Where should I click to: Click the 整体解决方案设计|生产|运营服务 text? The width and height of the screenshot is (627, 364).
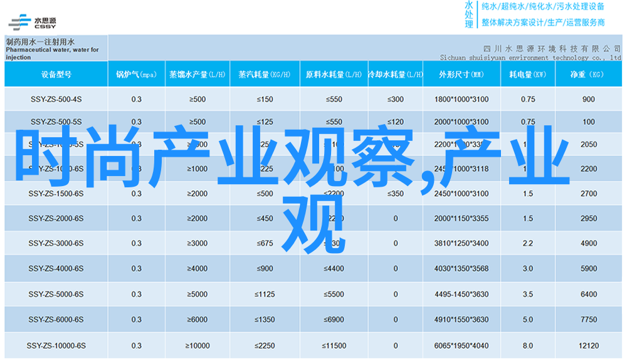click(x=542, y=23)
